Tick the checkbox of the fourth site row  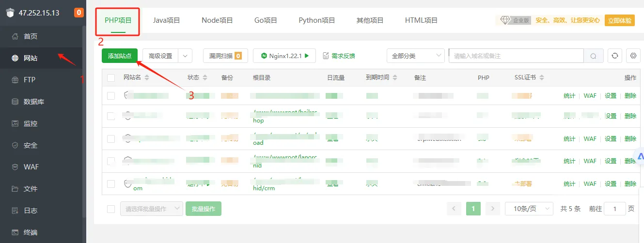pos(111,161)
